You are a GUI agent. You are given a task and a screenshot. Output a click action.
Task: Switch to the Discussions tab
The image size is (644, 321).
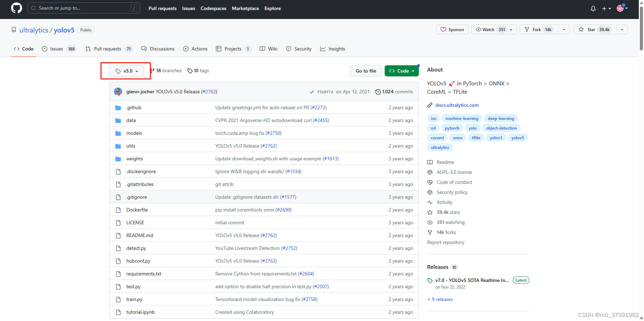click(x=158, y=49)
